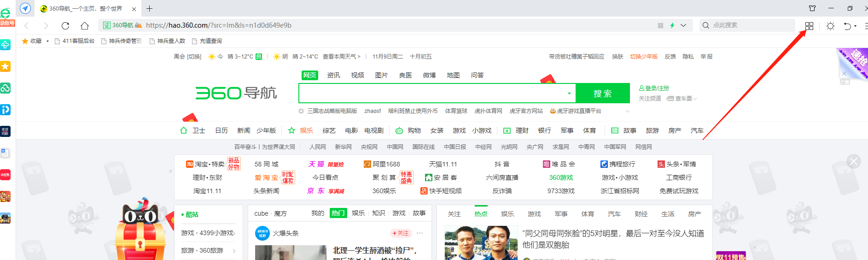Expand the 收藏 dropdown arrow
868x260 pixels.
click(47, 41)
